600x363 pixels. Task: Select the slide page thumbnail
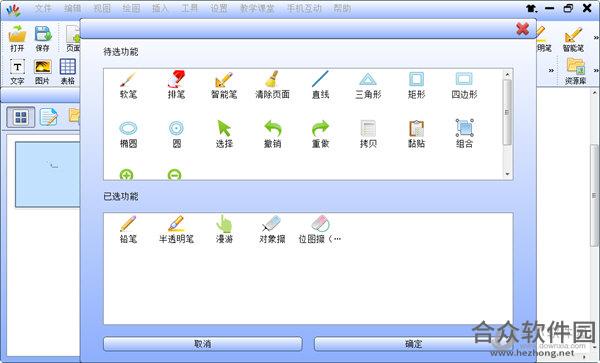[47, 174]
